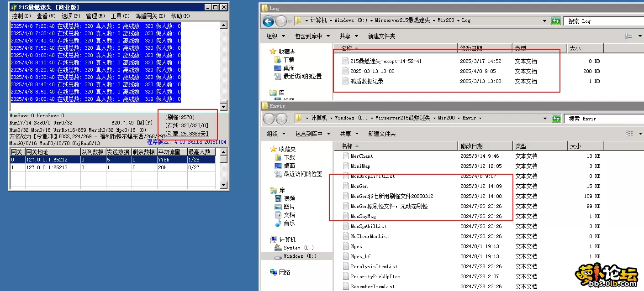
Task: Open the 组织 dropdown in the Log window
Action: click(x=275, y=36)
